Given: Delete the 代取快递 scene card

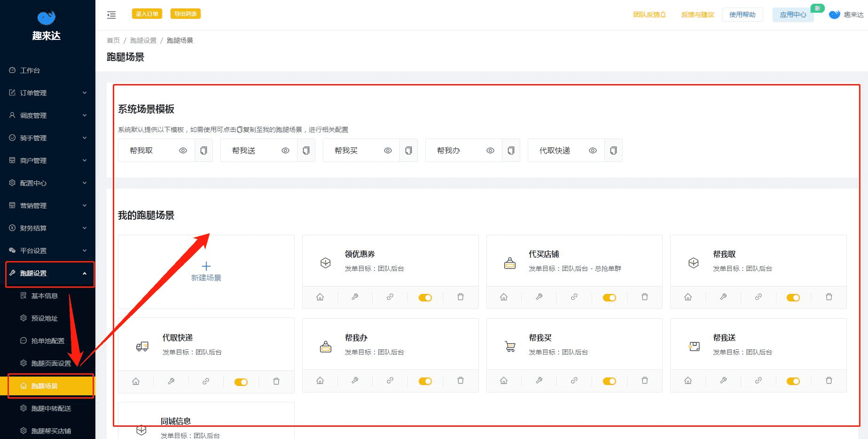Looking at the screenshot, I should [276, 381].
